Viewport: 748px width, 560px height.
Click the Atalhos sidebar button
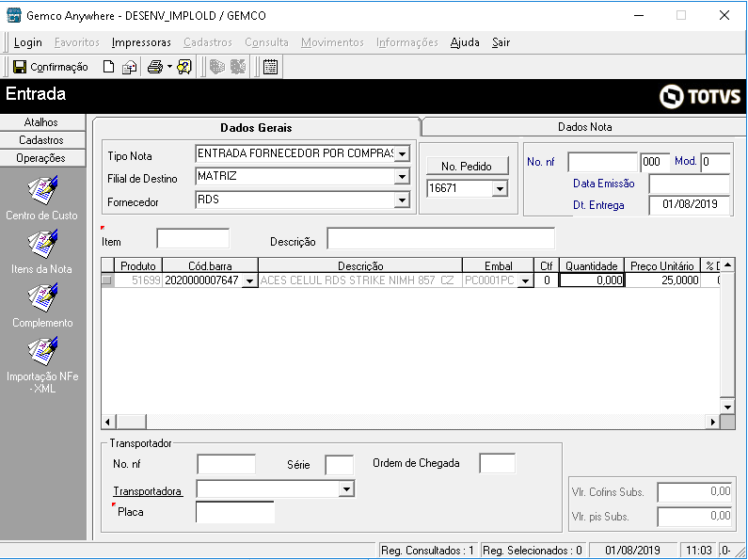(41, 122)
